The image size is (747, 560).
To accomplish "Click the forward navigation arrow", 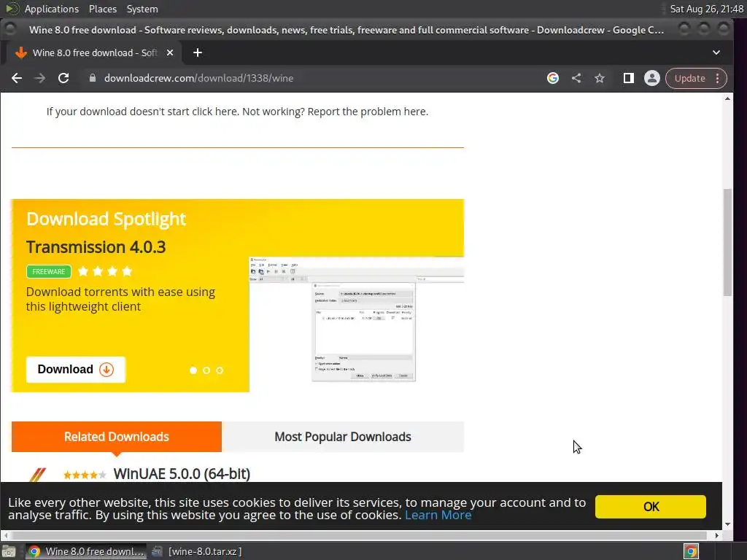I will (40, 78).
